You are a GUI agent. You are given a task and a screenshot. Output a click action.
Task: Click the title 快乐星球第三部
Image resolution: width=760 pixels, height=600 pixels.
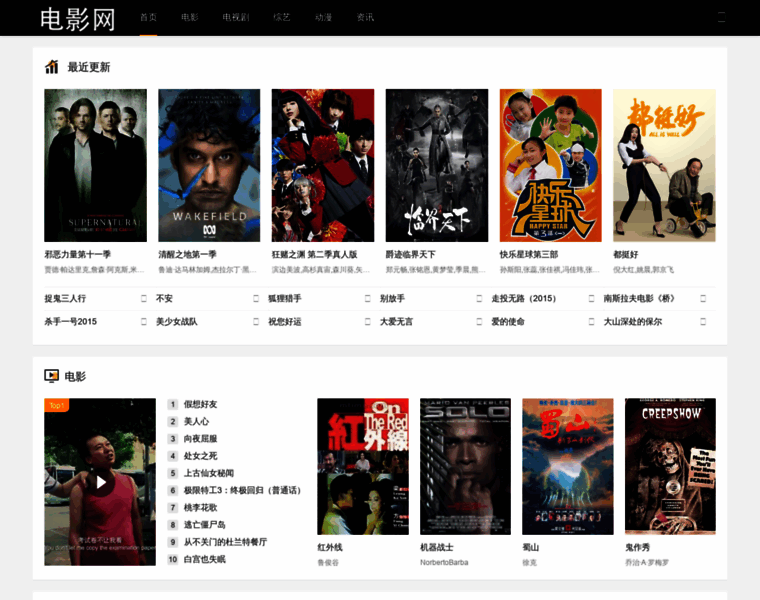tap(529, 254)
